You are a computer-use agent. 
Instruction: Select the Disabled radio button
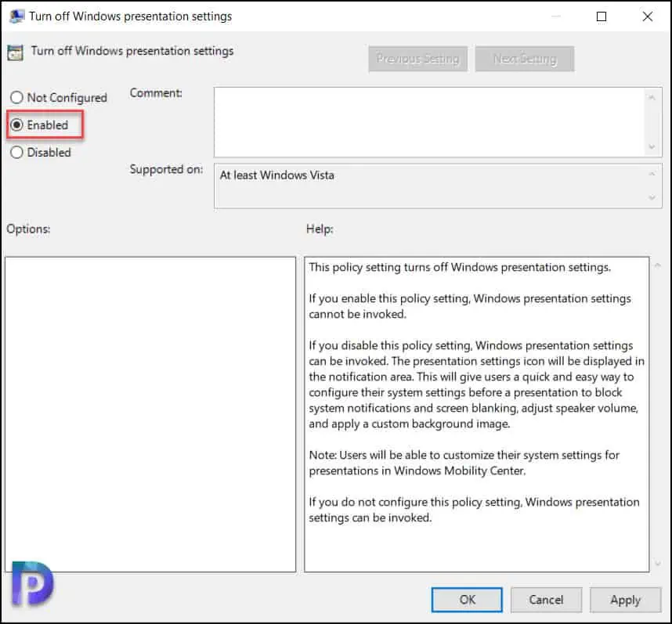coord(16,153)
